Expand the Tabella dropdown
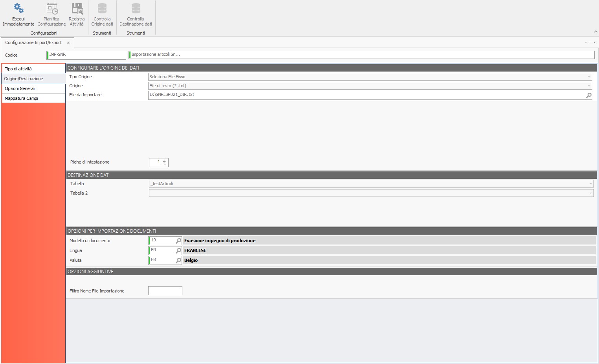The width and height of the screenshot is (599, 364). [590, 184]
